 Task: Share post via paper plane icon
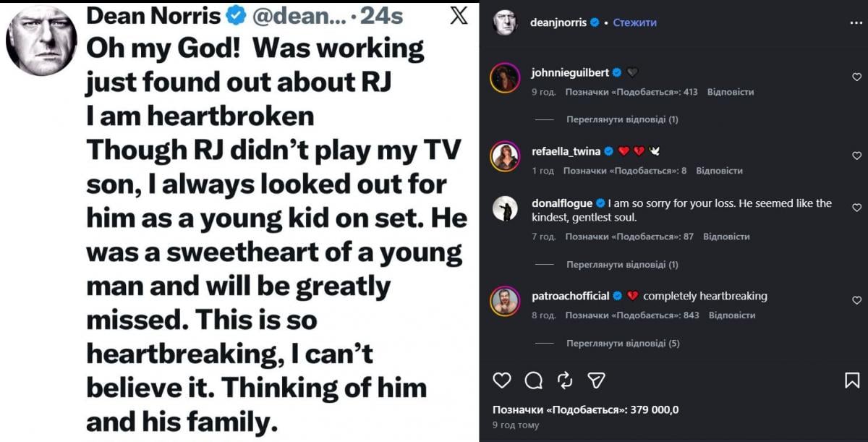point(596,381)
